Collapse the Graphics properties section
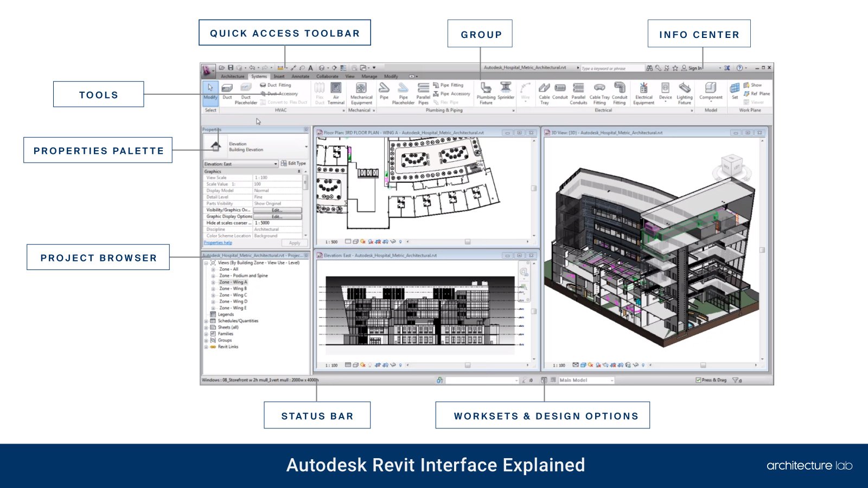The width and height of the screenshot is (868, 488). point(299,171)
